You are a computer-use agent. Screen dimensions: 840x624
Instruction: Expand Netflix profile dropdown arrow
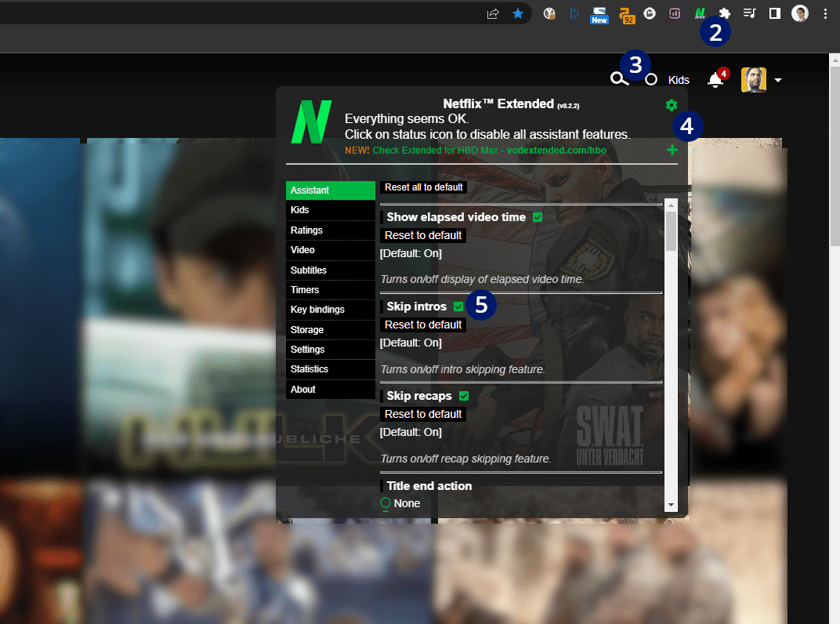coord(778,81)
